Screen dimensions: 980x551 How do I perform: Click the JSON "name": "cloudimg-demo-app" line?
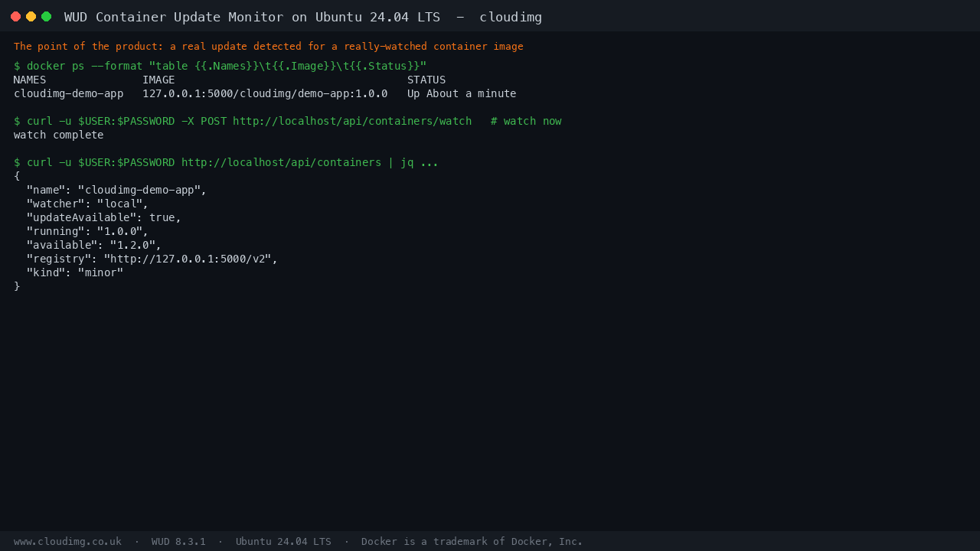point(116,190)
